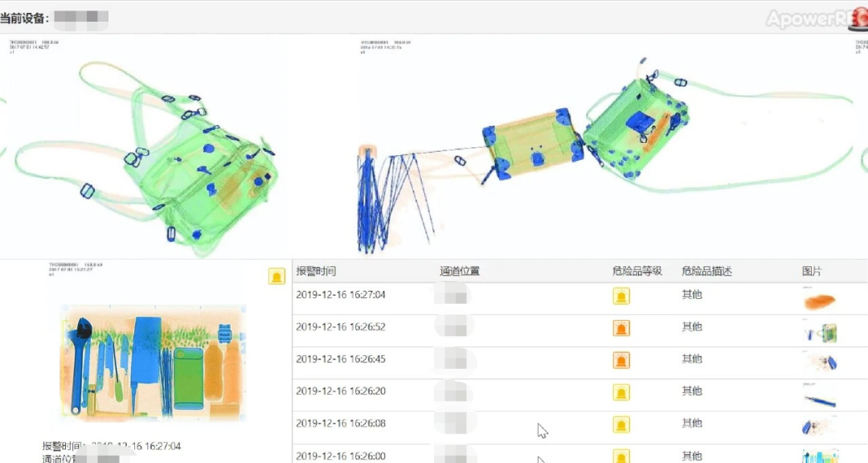This screenshot has height=463, width=868.
Task: Click the yellow alarm icon above the detail scan
Action: pos(276,277)
